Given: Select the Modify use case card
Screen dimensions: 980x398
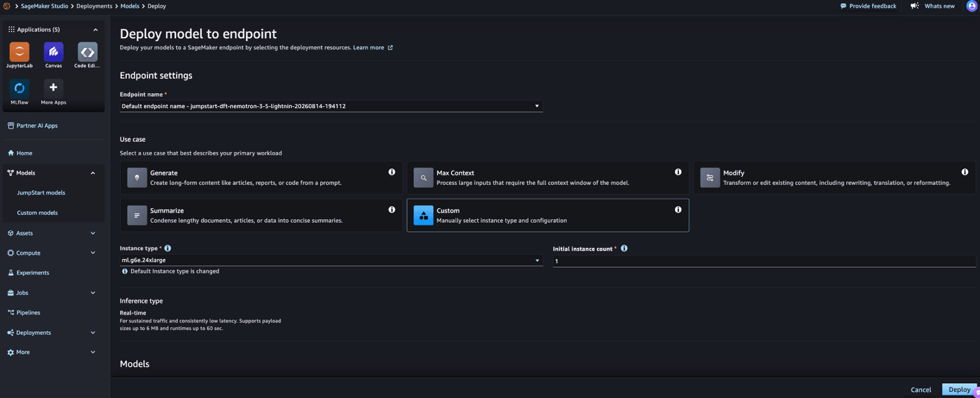Looking at the screenshot, I should tap(834, 177).
